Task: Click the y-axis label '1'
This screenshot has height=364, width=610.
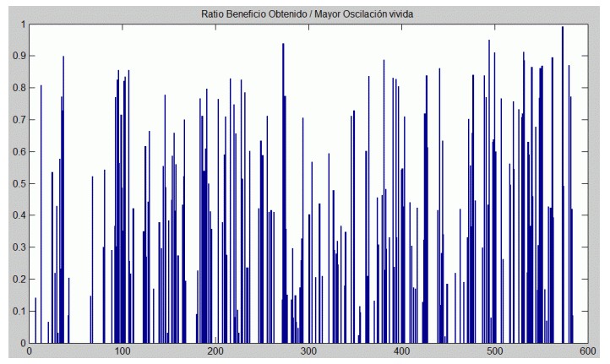Action: point(23,24)
